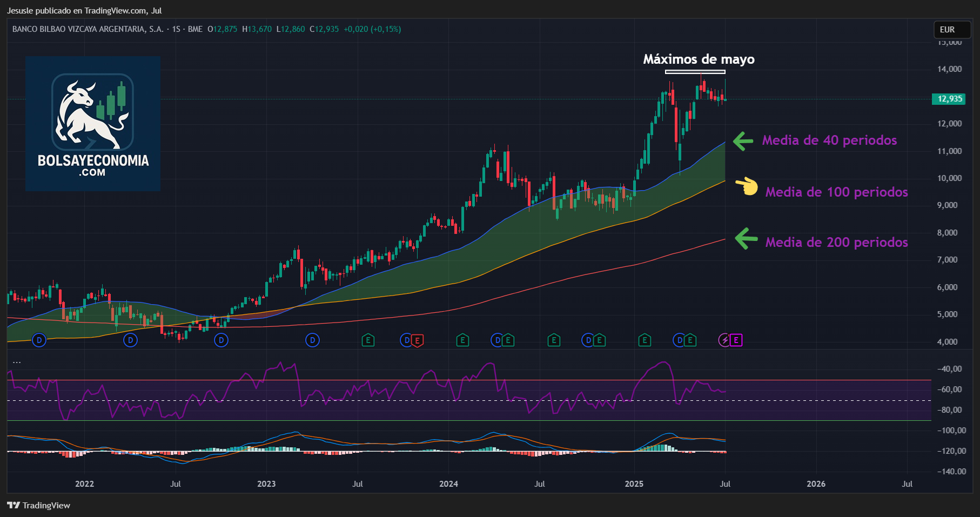Screen dimensions: 980x517
Task: Click the dividend marker from autumn 2022
Action: tap(221, 340)
